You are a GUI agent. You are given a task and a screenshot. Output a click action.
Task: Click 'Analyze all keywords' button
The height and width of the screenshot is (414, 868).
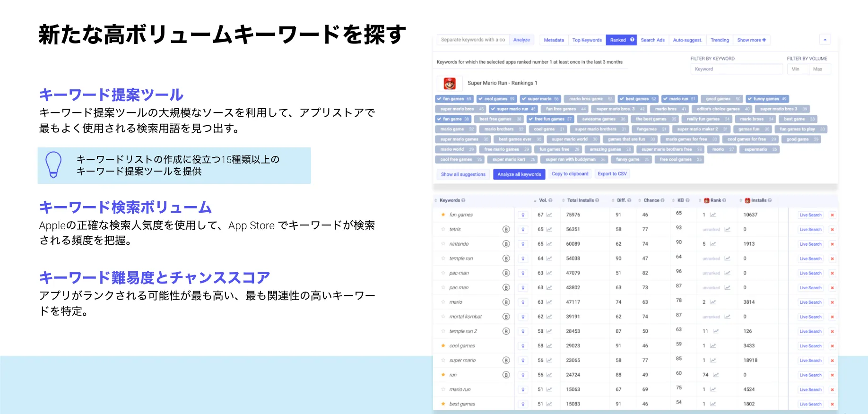click(519, 174)
